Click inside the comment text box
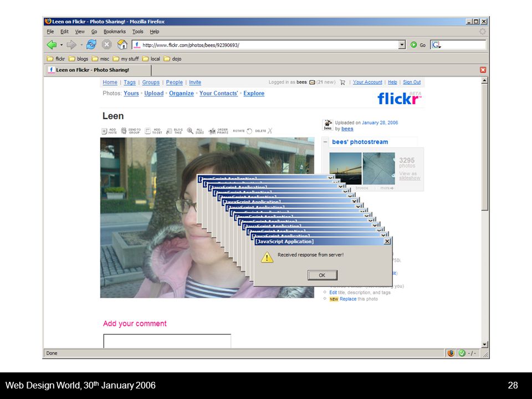This screenshot has height=399, width=532. tap(167, 341)
